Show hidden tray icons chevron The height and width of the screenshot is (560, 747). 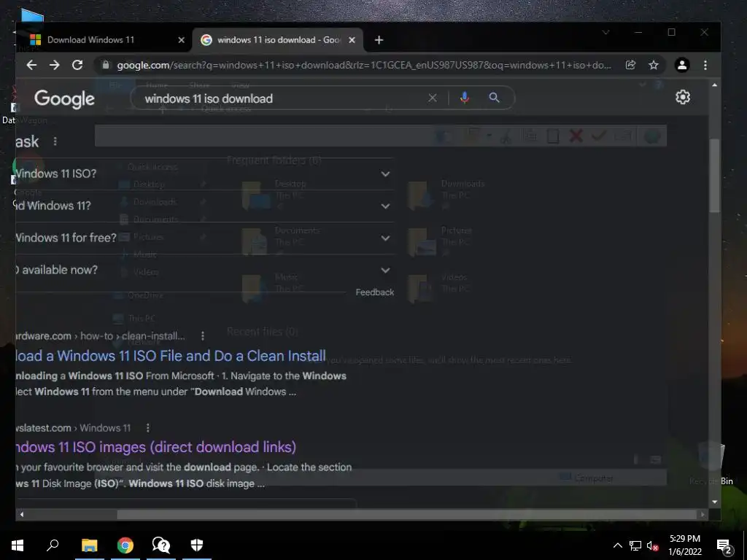pos(617,545)
